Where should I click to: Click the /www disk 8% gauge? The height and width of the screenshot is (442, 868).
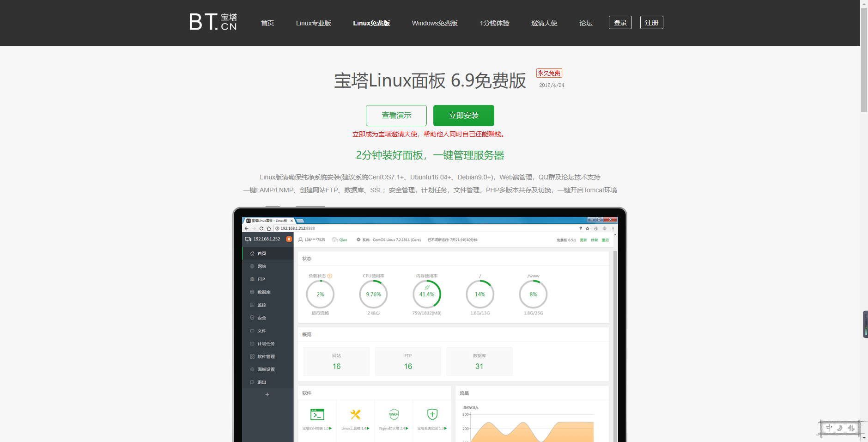pos(533,295)
